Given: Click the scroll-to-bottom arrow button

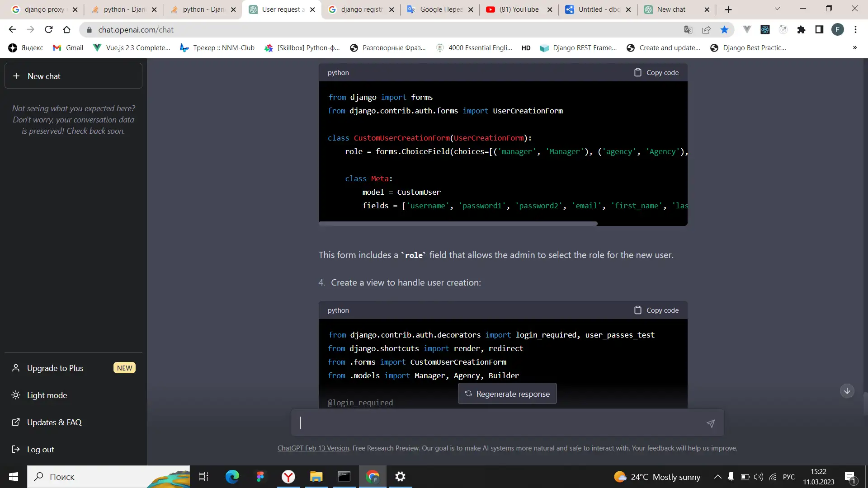Looking at the screenshot, I should coord(847,391).
